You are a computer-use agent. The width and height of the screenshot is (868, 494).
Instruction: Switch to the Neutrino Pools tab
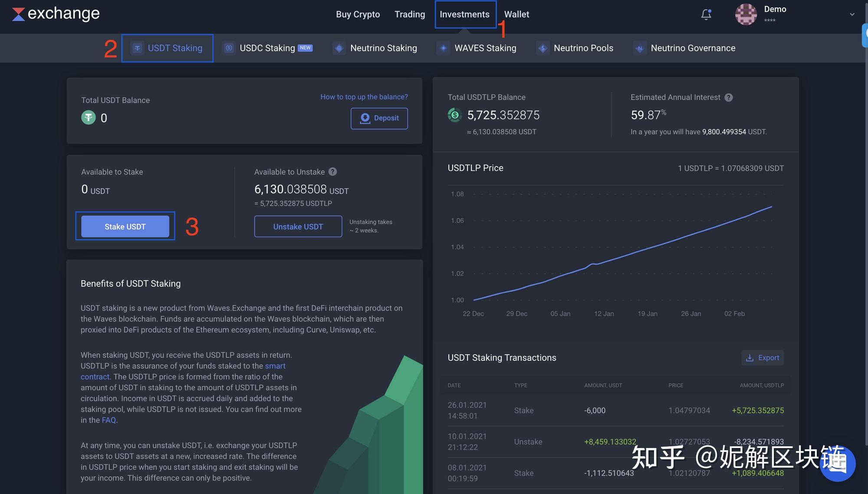[x=575, y=48]
